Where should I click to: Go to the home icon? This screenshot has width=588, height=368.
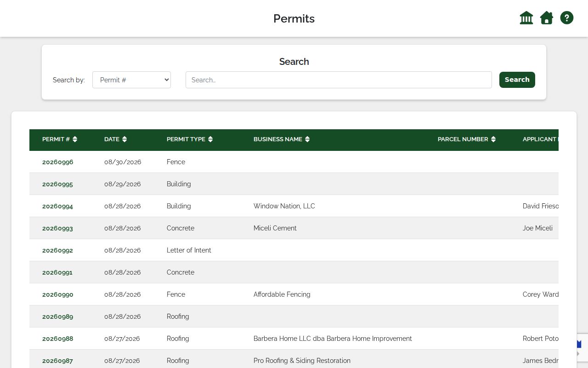(x=547, y=18)
